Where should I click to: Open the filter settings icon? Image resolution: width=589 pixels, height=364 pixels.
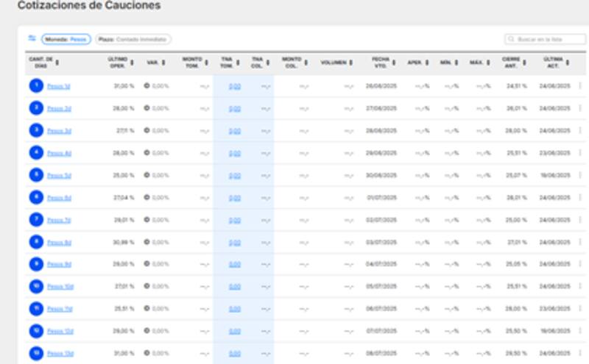click(x=32, y=38)
